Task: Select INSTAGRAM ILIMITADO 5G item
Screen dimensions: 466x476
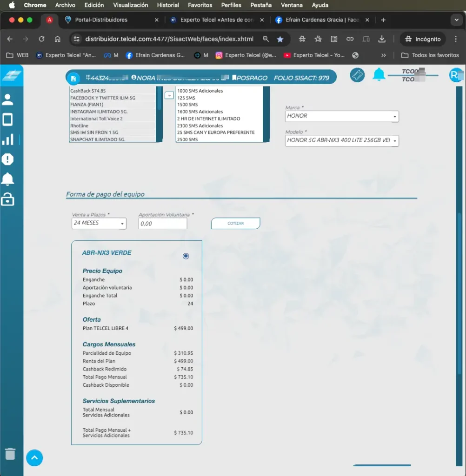Action: pos(112,112)
